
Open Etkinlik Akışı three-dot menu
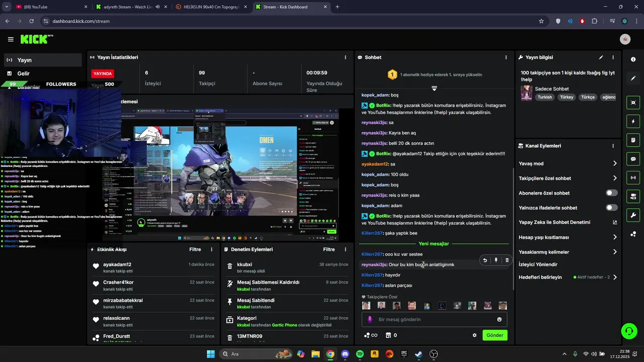point(211,249)
